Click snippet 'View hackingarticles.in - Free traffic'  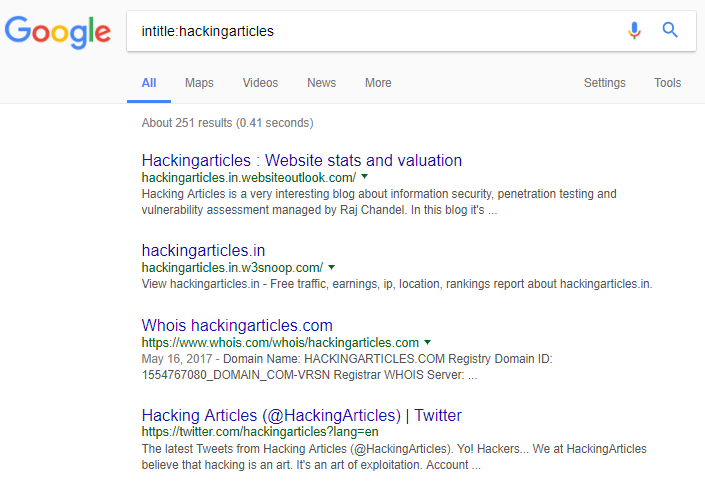[x=397, y=284]
